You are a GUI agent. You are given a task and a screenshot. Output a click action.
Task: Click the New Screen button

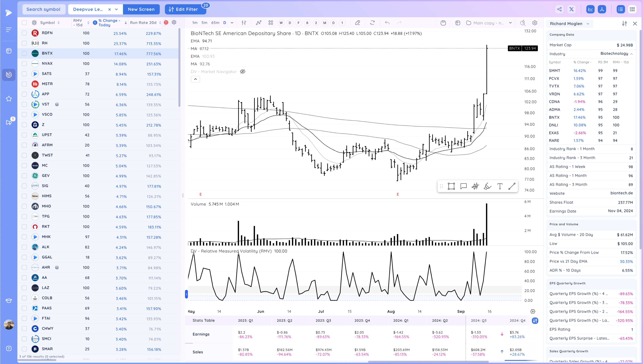click(141, 9)
